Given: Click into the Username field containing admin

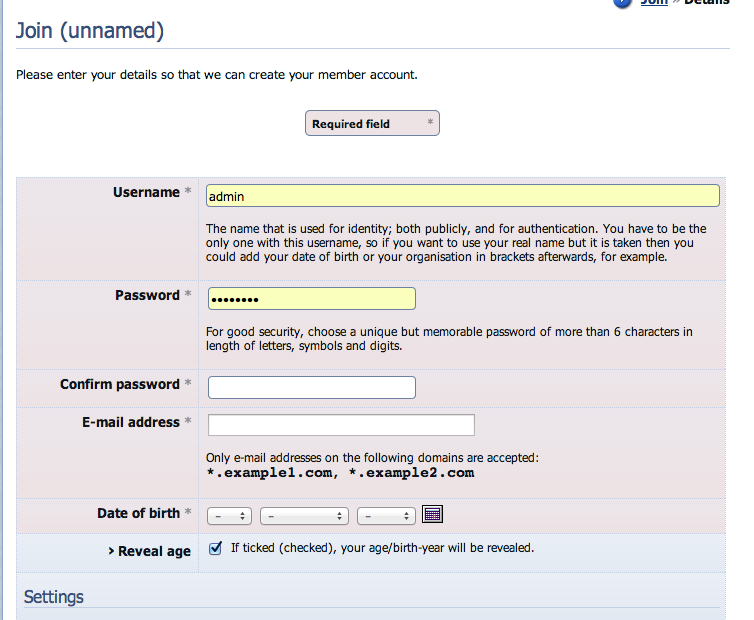Looking at the screenshot, I should tap(462, 196).
